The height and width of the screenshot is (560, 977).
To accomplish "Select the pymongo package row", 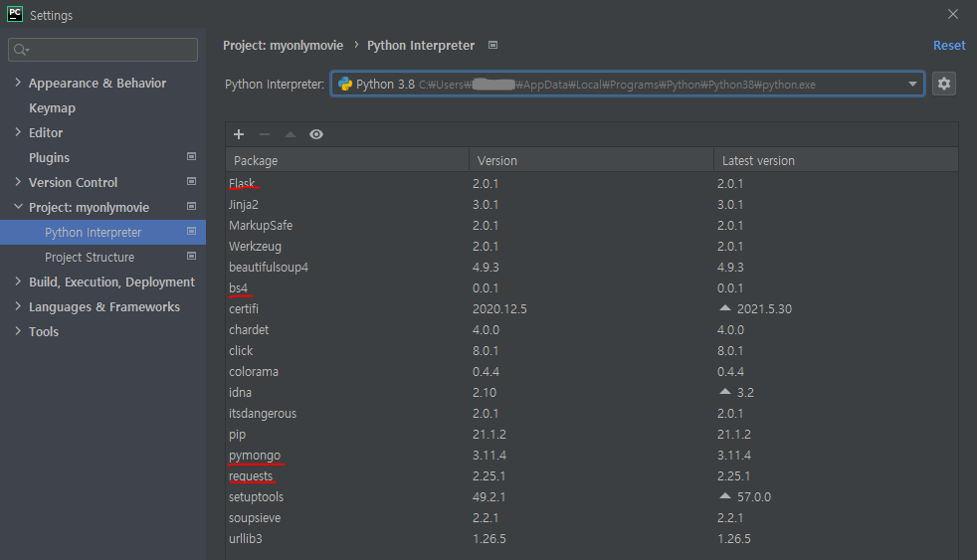I will [x=592, y=455].
